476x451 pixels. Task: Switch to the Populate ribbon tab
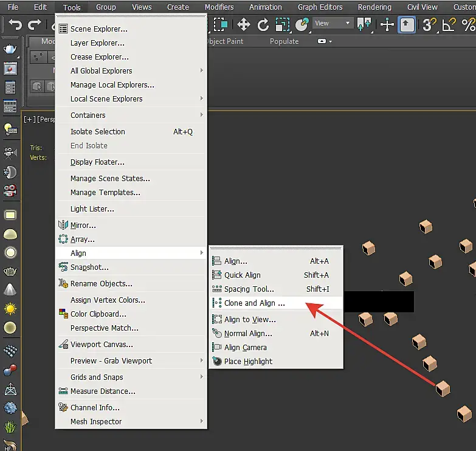pyautogui.click(x=284, y=41)
